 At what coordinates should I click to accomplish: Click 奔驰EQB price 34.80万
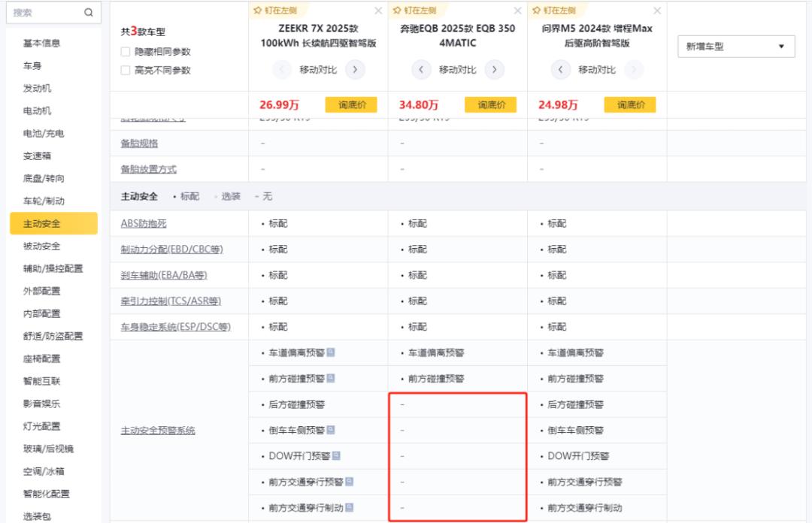[419, 104]
